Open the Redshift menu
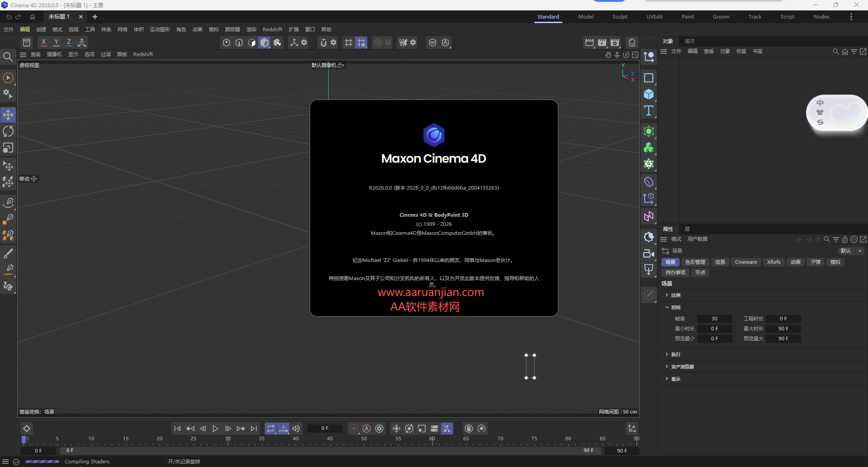868x467 pixels. pos(272,29)
